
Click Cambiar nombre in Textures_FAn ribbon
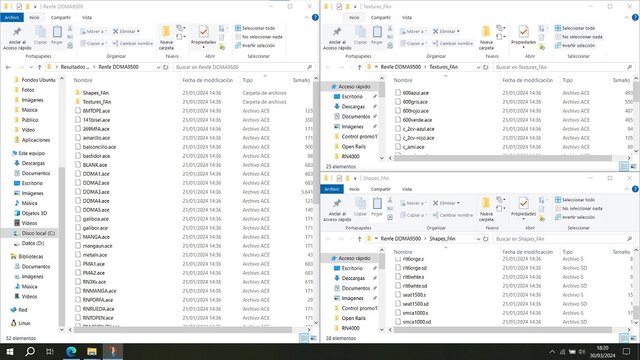tap(452, 43)
